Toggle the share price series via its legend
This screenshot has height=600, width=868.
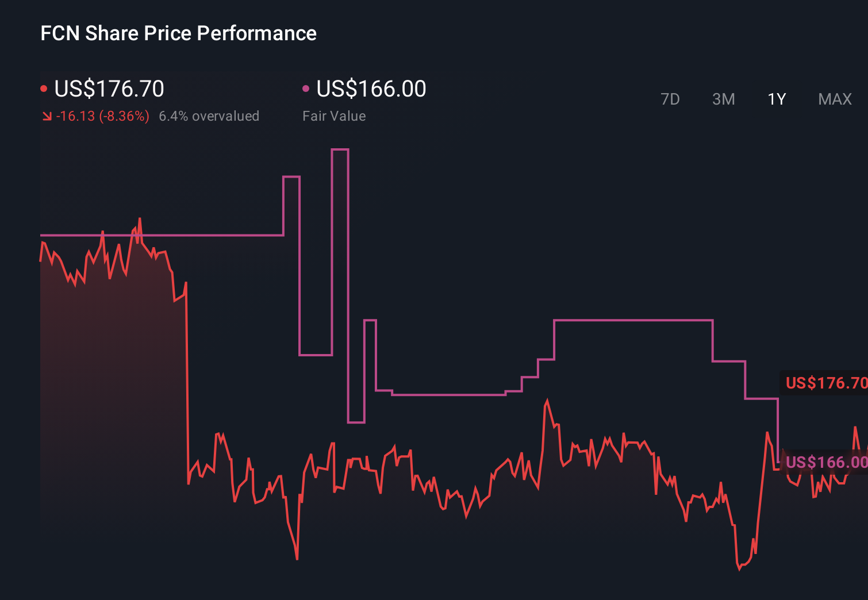tap(109, 89)
